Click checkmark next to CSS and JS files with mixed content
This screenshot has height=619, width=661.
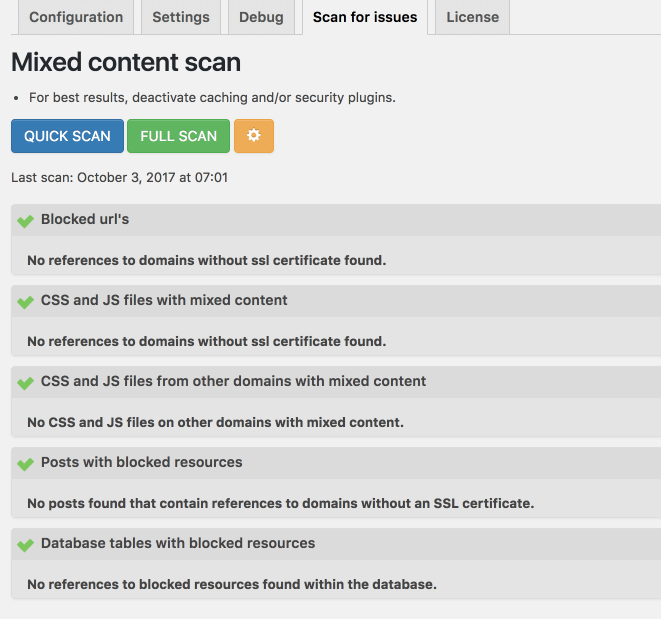(25, 301)
